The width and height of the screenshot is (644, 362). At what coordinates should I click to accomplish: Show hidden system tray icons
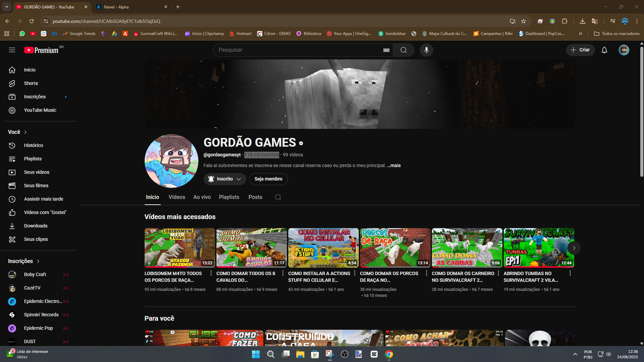575,354
